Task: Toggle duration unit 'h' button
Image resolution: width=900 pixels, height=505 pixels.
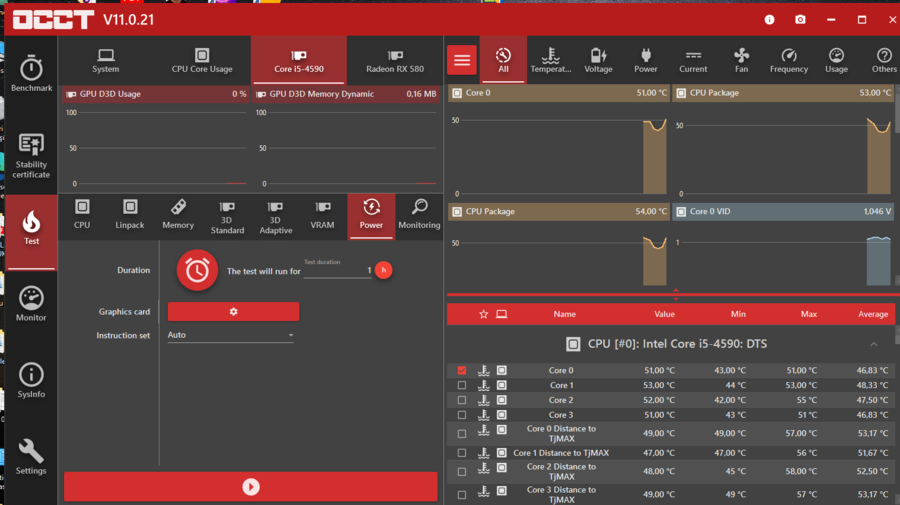Action: tap(383, 270)
